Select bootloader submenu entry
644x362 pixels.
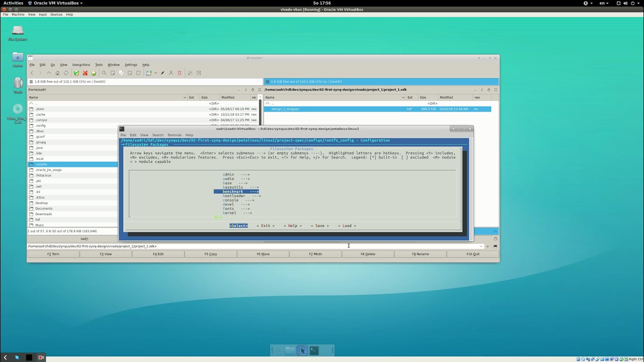[242, 196]
